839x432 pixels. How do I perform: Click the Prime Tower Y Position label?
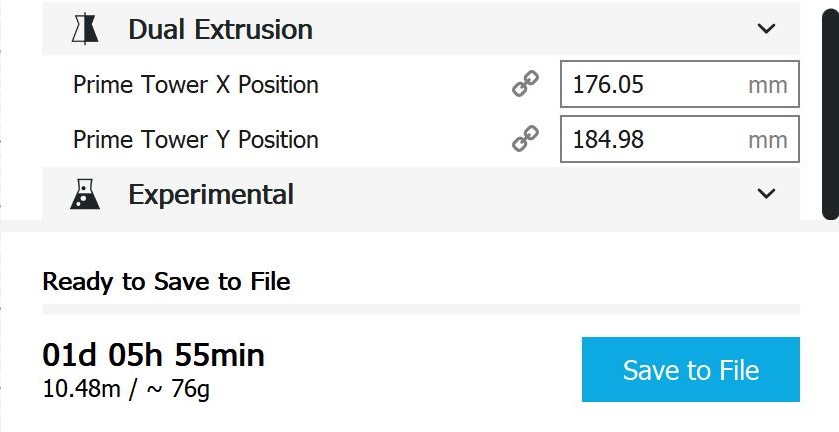coord(196,139)
